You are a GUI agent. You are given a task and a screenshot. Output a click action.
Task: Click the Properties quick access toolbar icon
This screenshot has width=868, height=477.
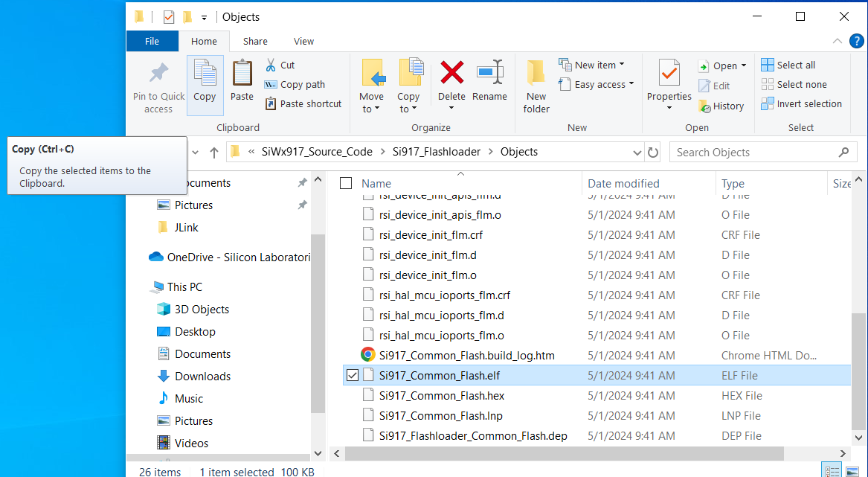coord(169,17)
